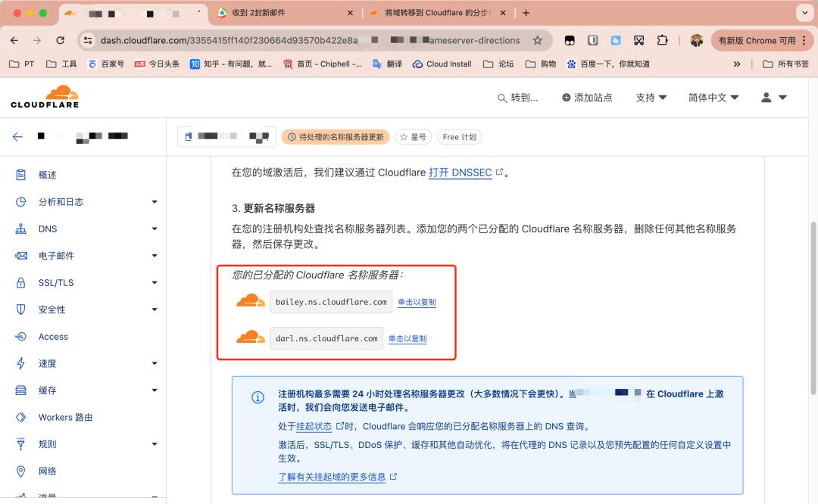Open Chrome extensions puzzle icon
Image resolution: width=818 pixels, height=504 pixels.
pyautogui.click(x=662, y=40)
